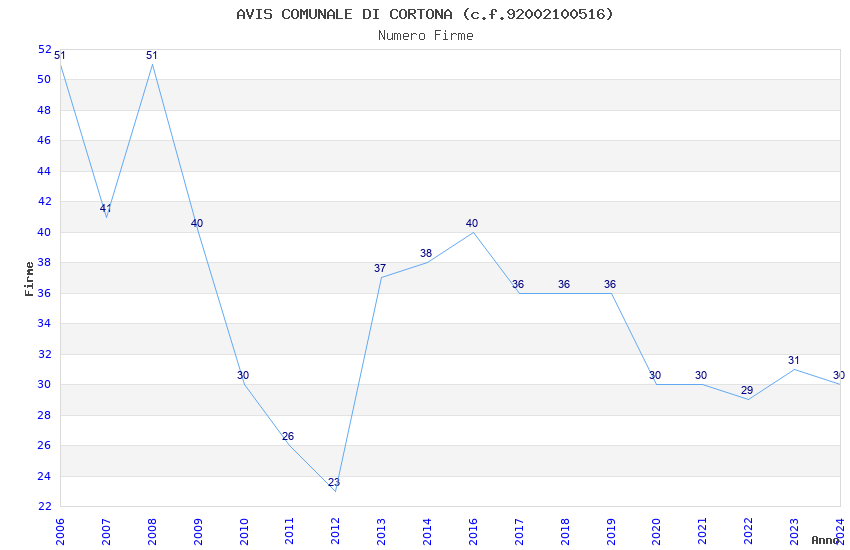Select the 2023 year label
Image resolution: width=850 pixels, height=550 pixels.
click(794, 531)
